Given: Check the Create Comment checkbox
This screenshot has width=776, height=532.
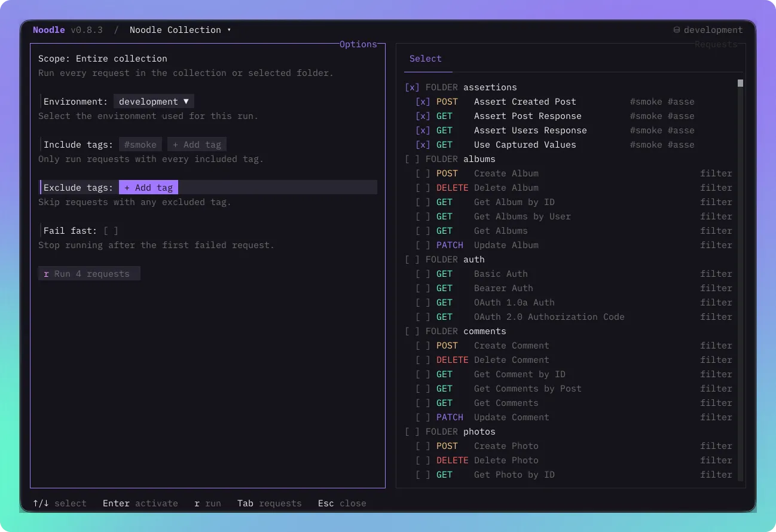Looking at the screenshot, I should [x=423, y=346].
